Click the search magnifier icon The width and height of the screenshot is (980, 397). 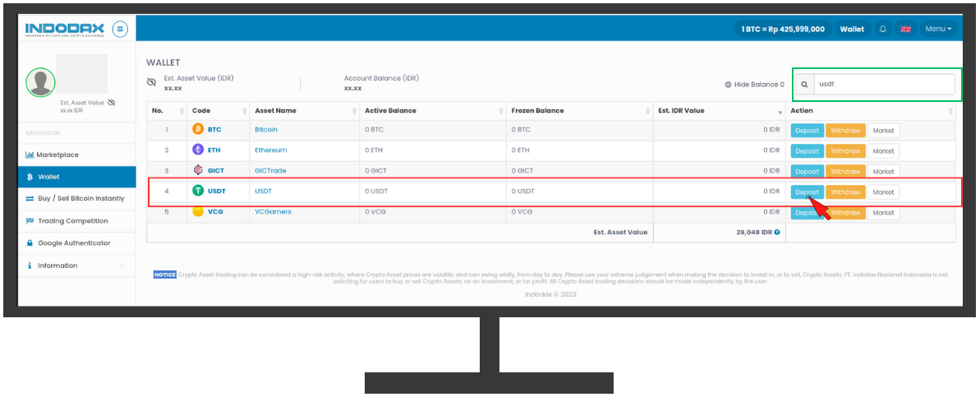tap(804, 84)
